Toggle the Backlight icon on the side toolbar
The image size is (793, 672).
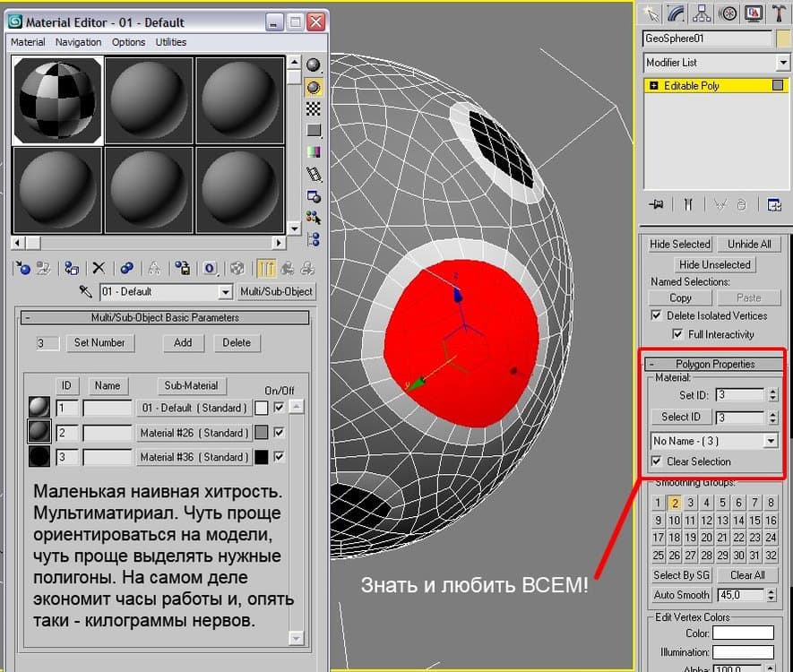(x=314, y=87)
